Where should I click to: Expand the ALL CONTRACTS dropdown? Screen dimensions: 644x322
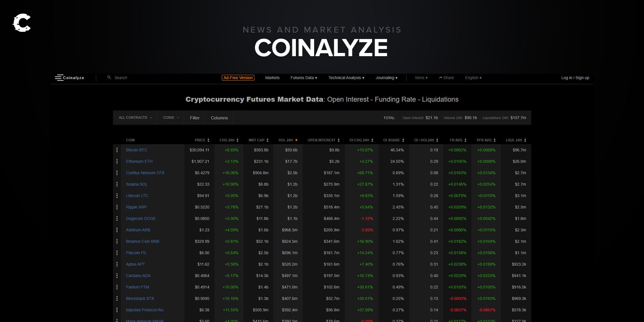(x=135, y=118)
